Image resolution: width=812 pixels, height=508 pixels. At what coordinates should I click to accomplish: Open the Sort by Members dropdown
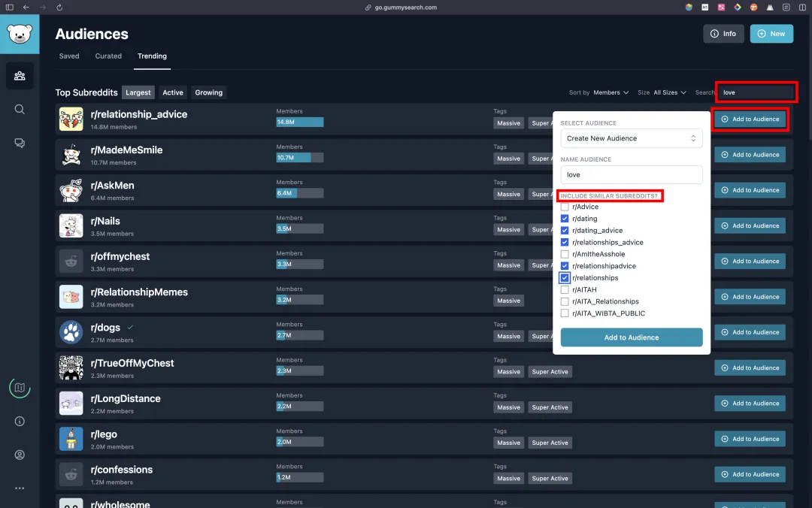click(611, 92)
